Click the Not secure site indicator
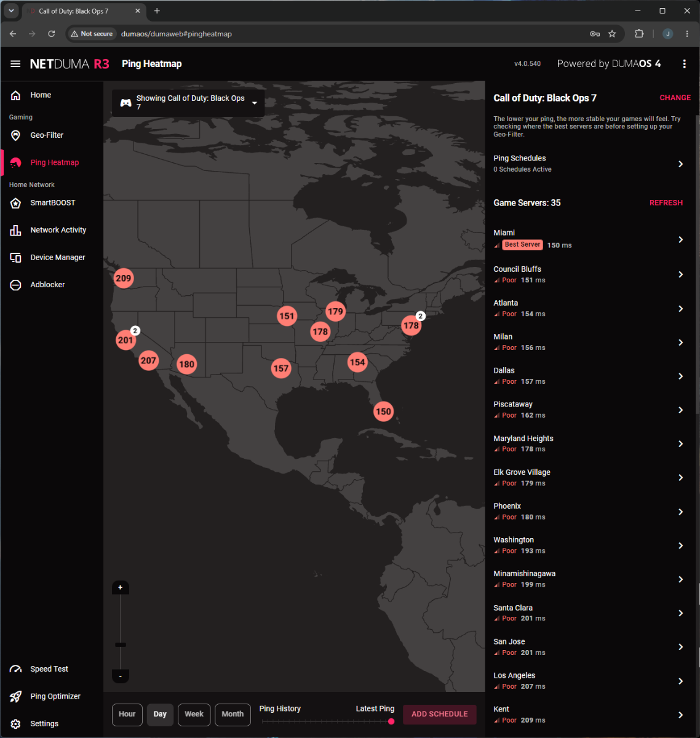Image resolution: width=700 pixels, height=738 pixels. click(x=92, y=34)
